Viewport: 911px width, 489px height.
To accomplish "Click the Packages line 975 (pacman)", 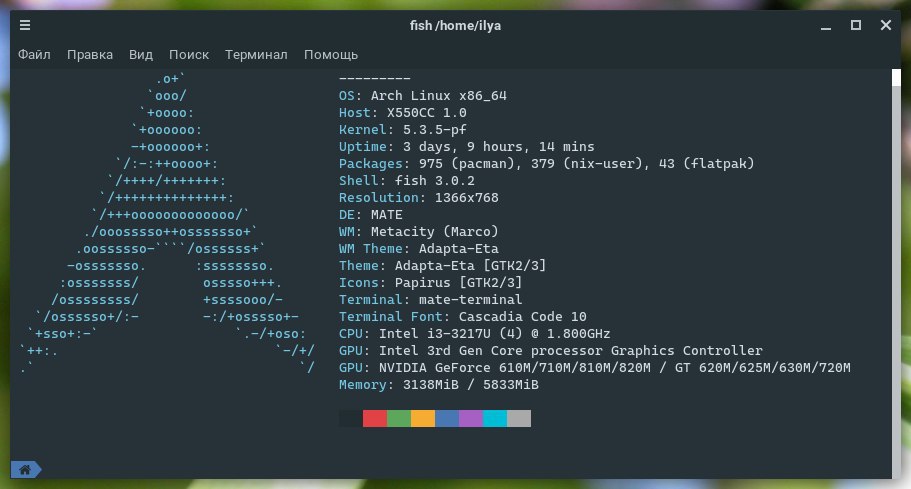I will pyautogui.click(x=547, y=164).
